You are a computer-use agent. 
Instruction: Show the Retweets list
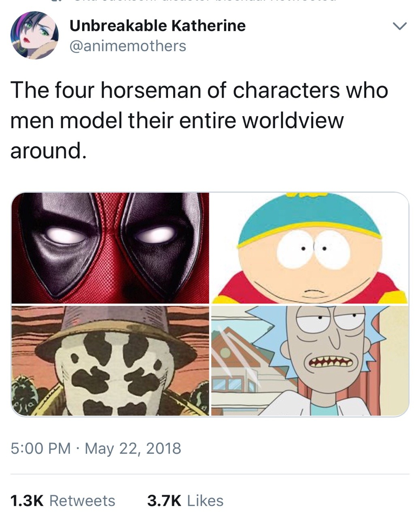coord(82,501)
